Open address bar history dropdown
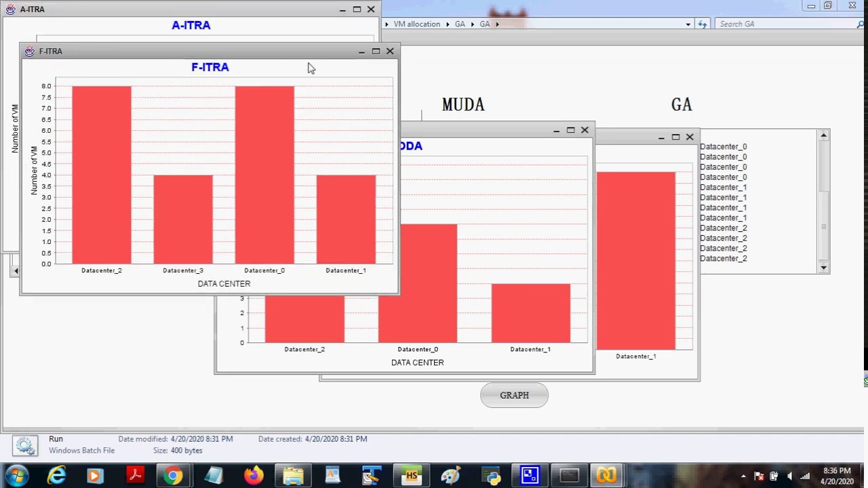Image resolution: width=868 pixels, height=488 pixels. pyautogui.click(x=688, y=24)
